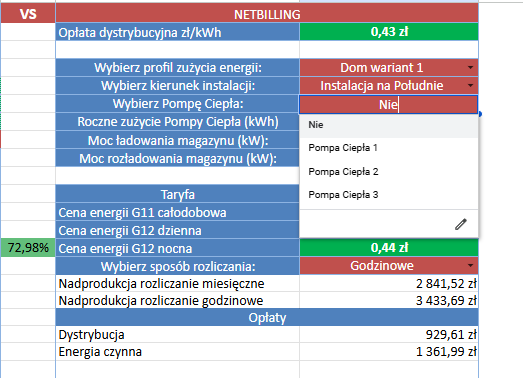523x378 pixels.
Task: Select 'Wybierz kierunek instalacji:' cell
Action: click(x=177, y=86)
